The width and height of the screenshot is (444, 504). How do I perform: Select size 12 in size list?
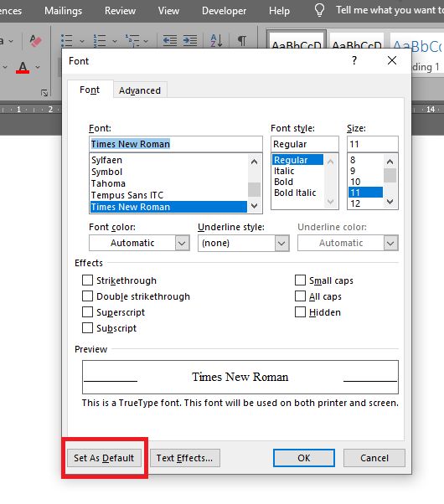[x=366, y=203]
